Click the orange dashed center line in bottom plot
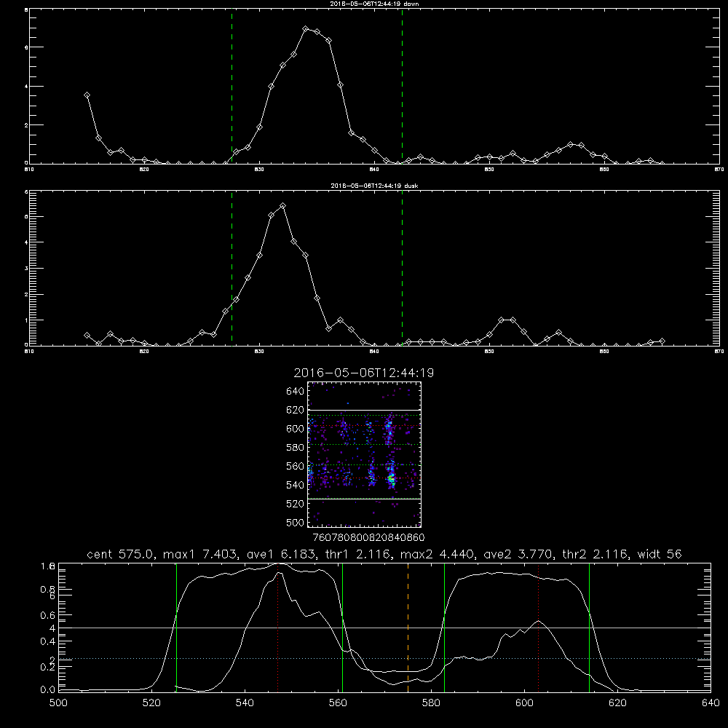 point(408,628)
